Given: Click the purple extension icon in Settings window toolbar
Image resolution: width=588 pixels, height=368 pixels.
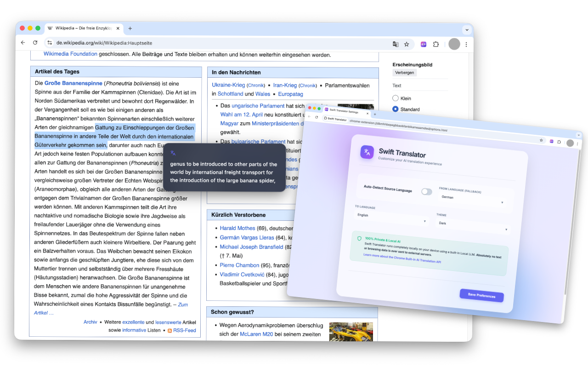Looking at the screenshot, I should click(551, 141).
